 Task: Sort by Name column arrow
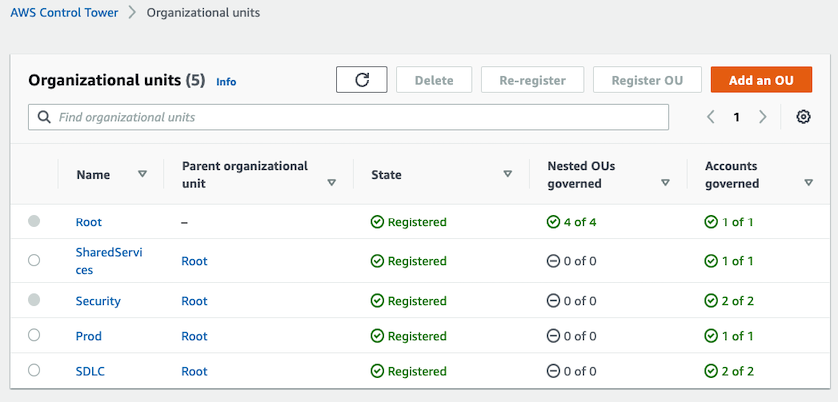(x=142, y=174)
